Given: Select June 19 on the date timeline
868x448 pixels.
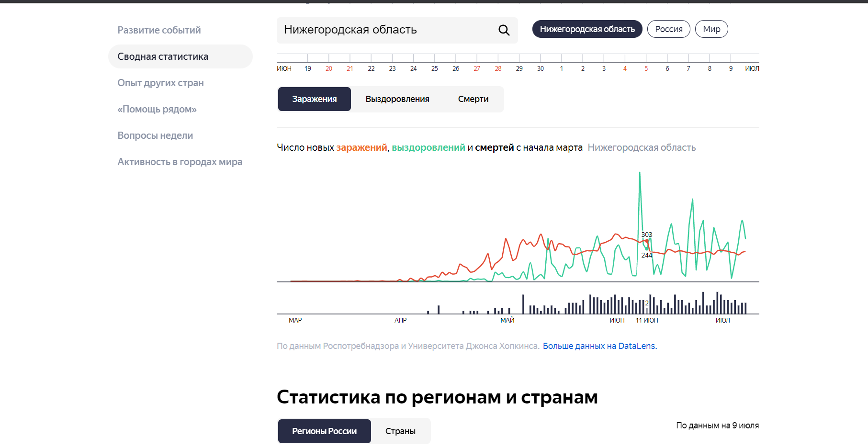Looking at the screenshot, I should [x=307, y=68].
